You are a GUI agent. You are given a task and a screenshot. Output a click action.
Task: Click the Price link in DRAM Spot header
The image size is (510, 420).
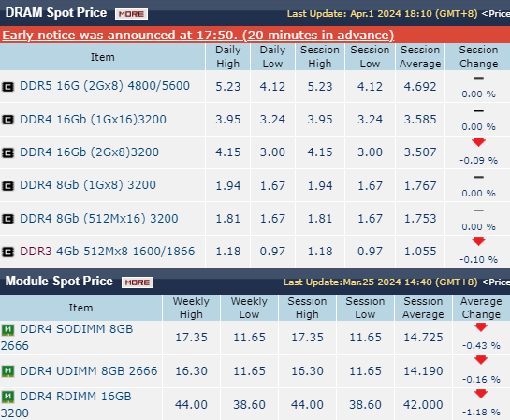pyautogui.click(x=496, y=14)
